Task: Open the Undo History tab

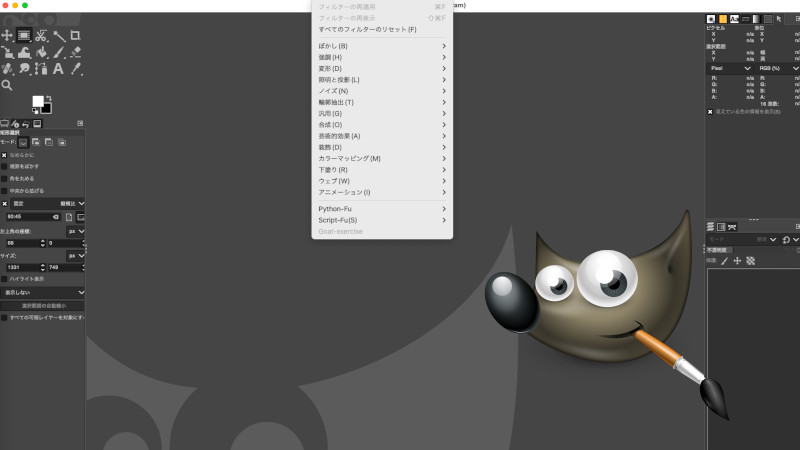Action: coord(26,123)
